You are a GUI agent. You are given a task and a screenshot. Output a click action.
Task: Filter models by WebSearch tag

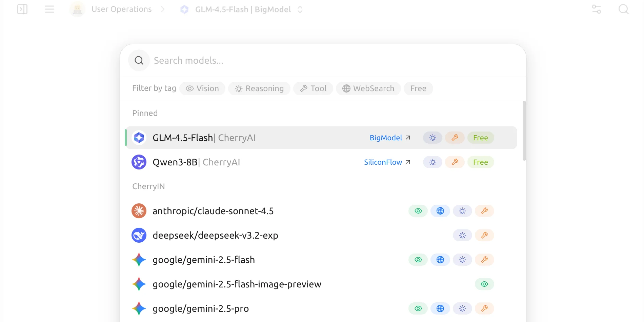(368, 88)
